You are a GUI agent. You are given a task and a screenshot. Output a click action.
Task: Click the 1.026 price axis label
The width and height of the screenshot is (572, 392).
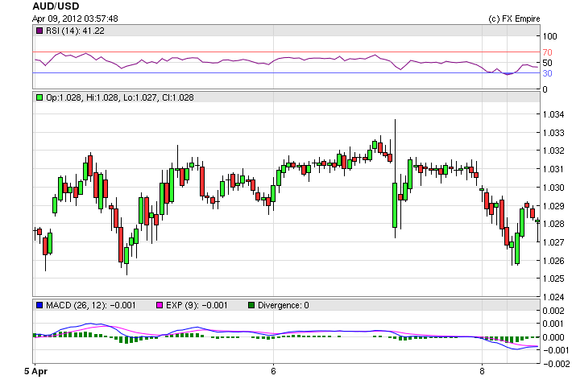coord(553,261)
